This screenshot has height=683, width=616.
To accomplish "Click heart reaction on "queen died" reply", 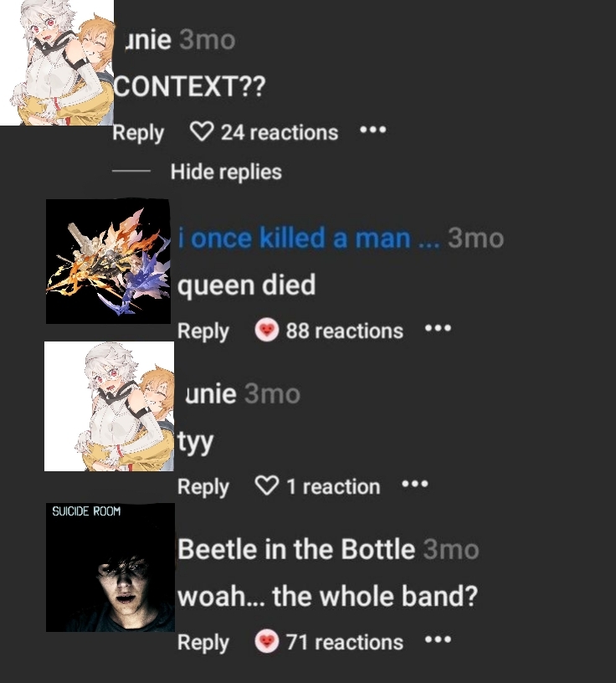I will click(266, 331).
